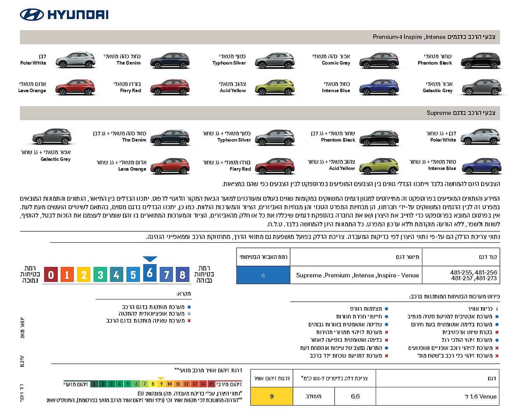Click pollution scale box number 9
Screen dimensions: 520x420
[x=161, y=384]
